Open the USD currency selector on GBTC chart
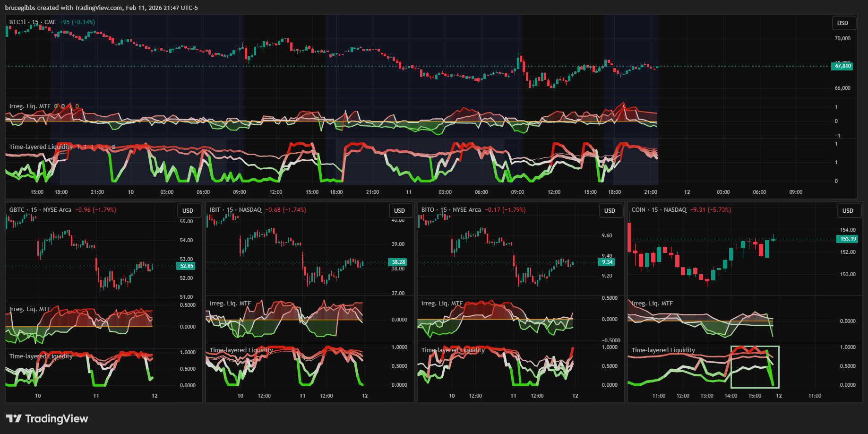Viewport: 868px width, 434px height. (x=188, y=211)
